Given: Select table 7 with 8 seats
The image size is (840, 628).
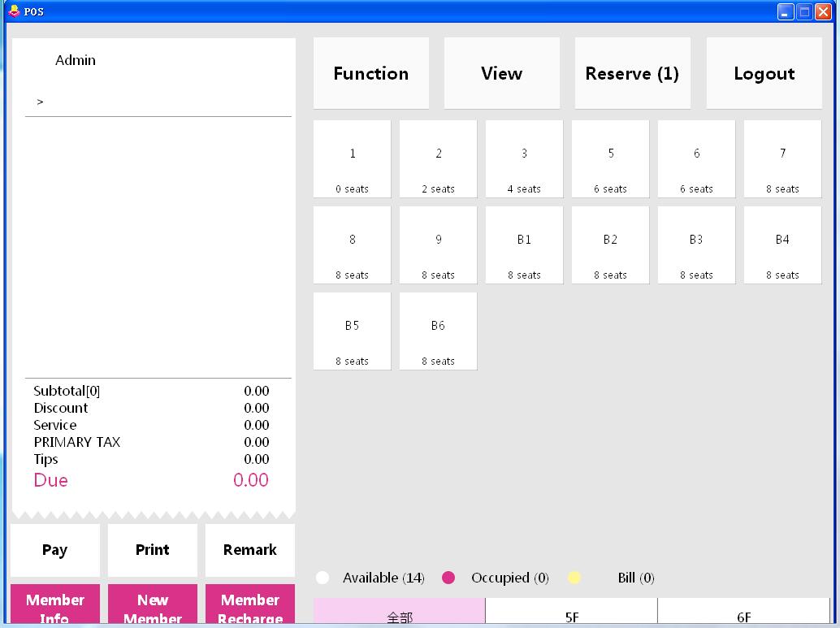Looking at the screenshot, I should 782,159.
